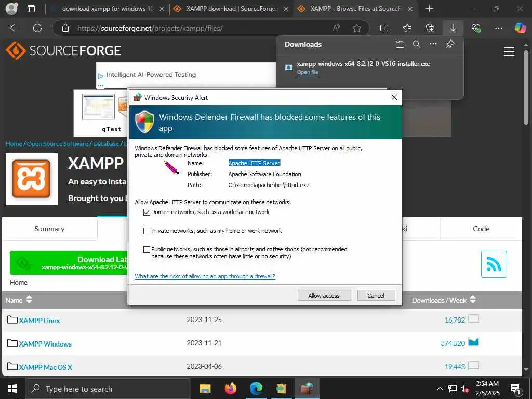Open the Copilot sidebar icon
This screenshot has width=532, height=399.
point(520,28)
